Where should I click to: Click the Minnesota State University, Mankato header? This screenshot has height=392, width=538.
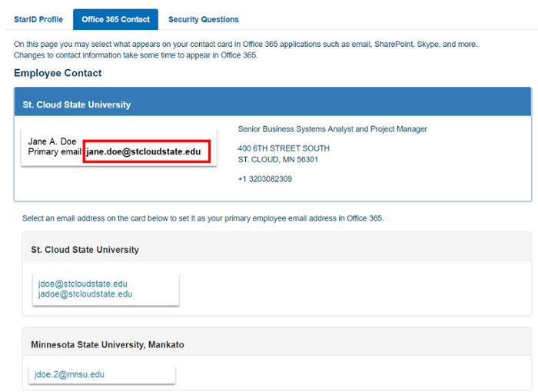click(277, 342)
